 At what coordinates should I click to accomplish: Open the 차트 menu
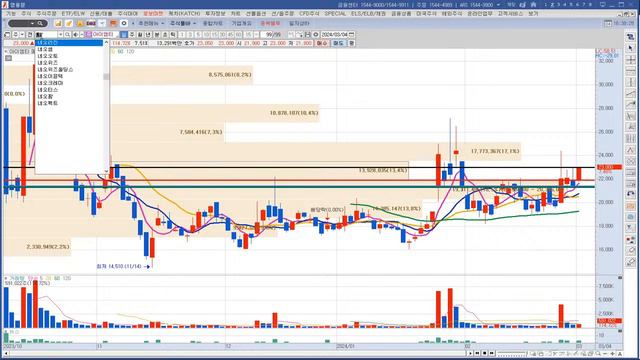pos(236,13)
